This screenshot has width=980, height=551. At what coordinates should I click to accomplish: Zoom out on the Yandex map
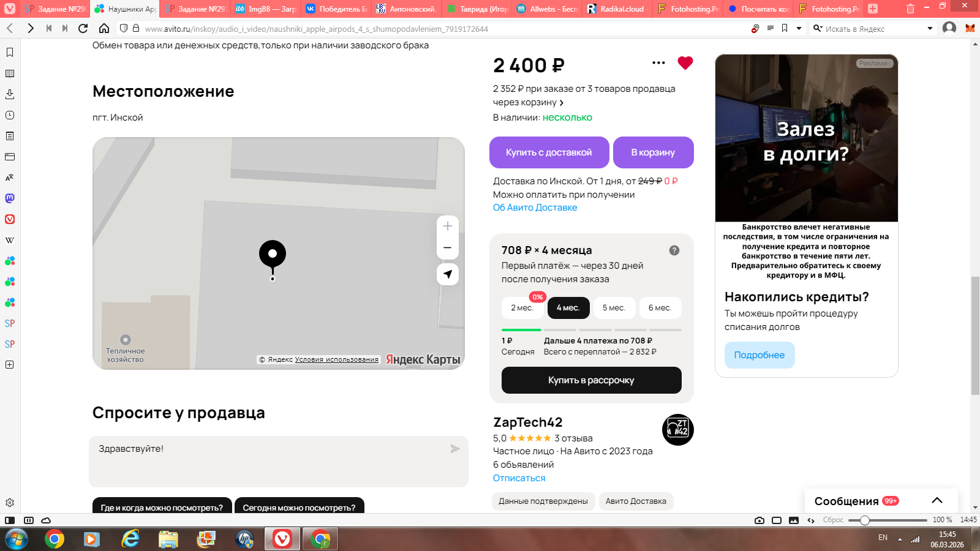[x=448, y=248]
